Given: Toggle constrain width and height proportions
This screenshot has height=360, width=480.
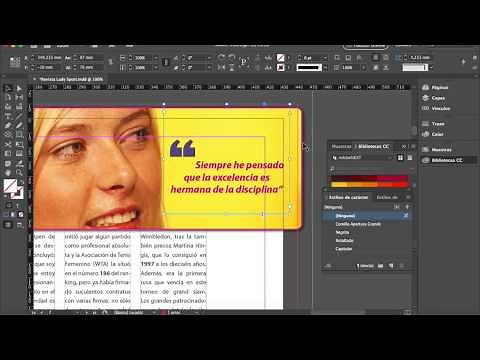Looking at the screenshot, I should 110,62.
